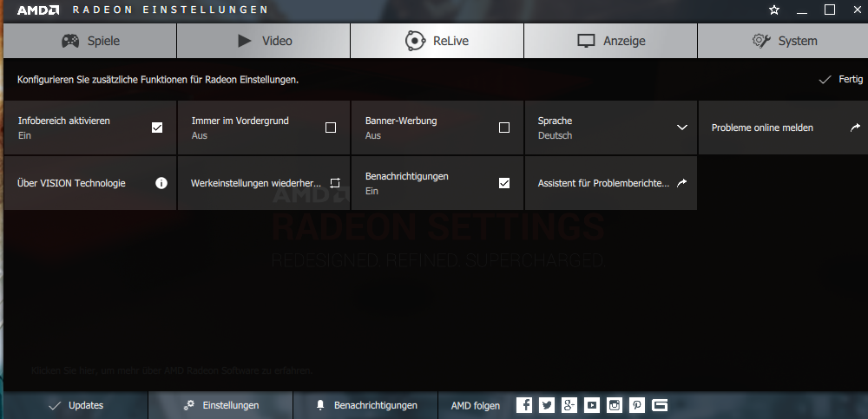
Task: Open AMD Gaming Evolved icon
Action: [x=660, y=405]
